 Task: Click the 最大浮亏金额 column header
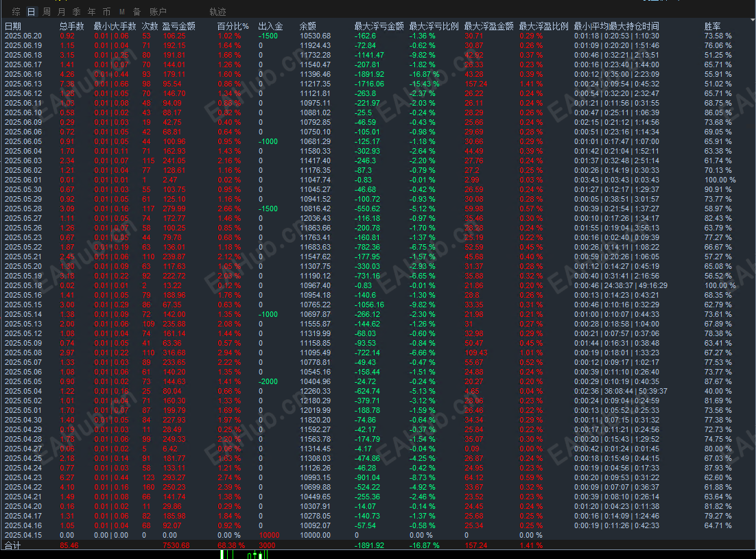tap(379, 26)
